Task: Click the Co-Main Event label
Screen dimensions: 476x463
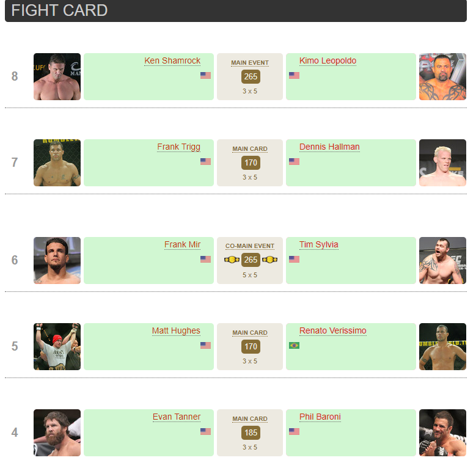Action: pos(250,246)
